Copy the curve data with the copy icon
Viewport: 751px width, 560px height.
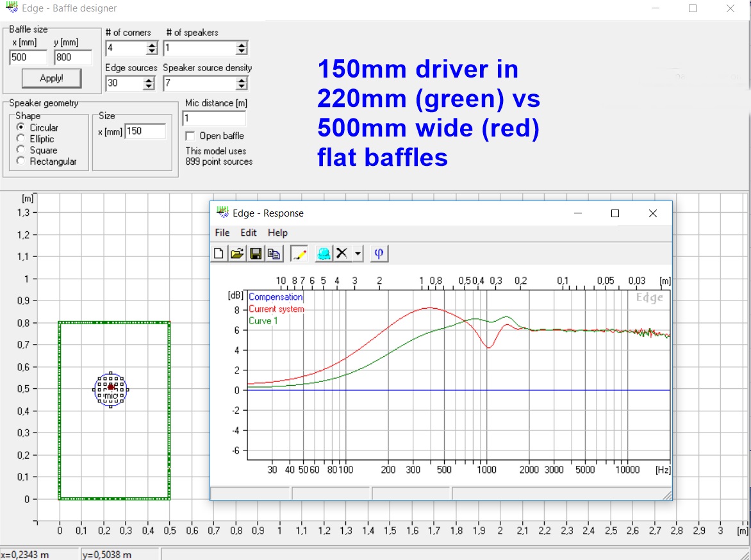pyautogui.click(x=274, y=254)
